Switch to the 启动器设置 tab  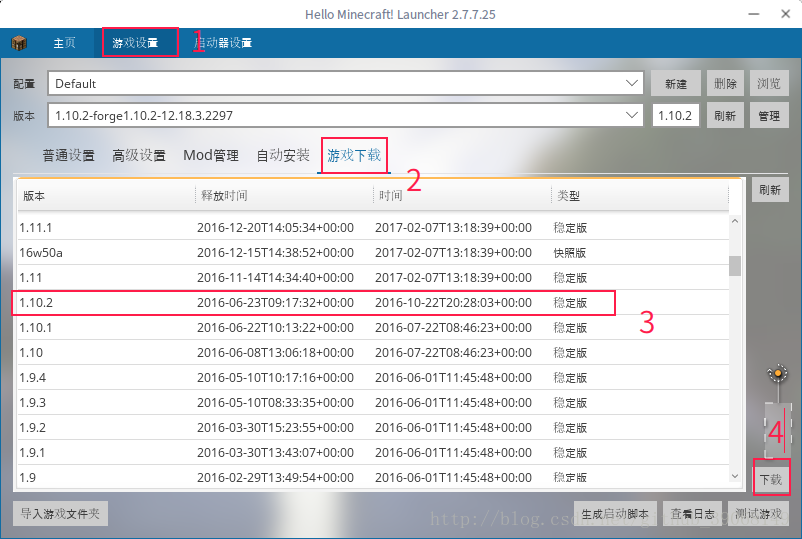pyautogui.click(x=224, y=43)
